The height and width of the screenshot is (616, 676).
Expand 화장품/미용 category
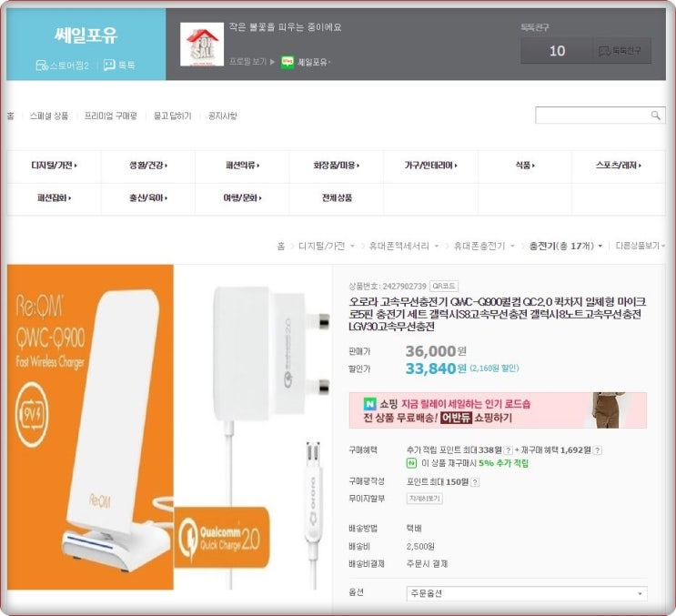[337, 165]
